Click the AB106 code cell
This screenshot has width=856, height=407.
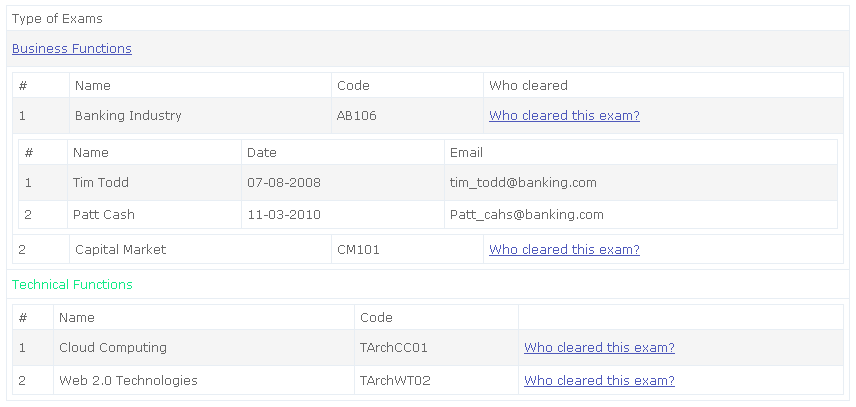point(407,116)
